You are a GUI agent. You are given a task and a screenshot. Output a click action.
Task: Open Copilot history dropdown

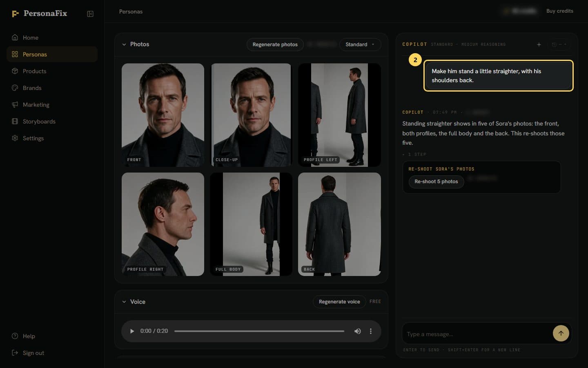559,45
